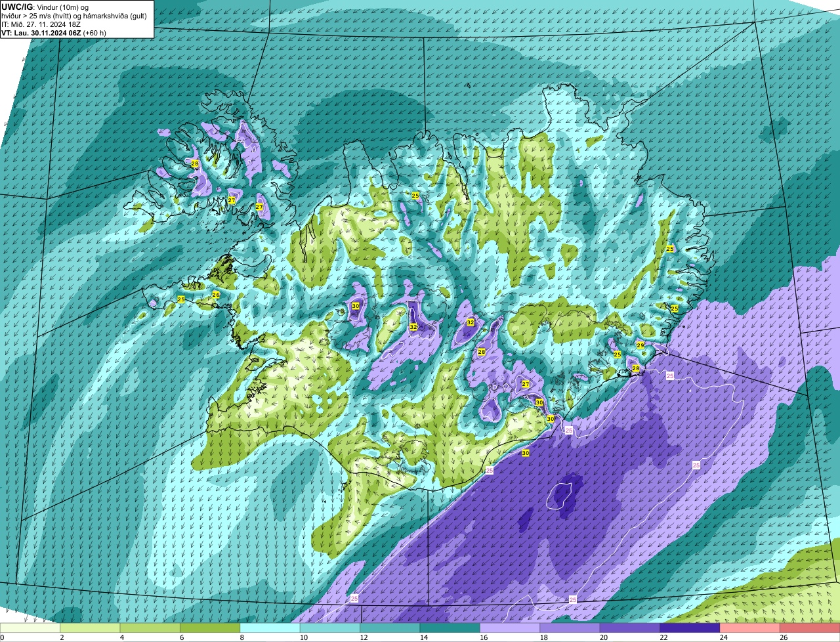Click the 22–24 m/s dark indigo legend swatch
The image size is (840, 642).
click(690, 628)
